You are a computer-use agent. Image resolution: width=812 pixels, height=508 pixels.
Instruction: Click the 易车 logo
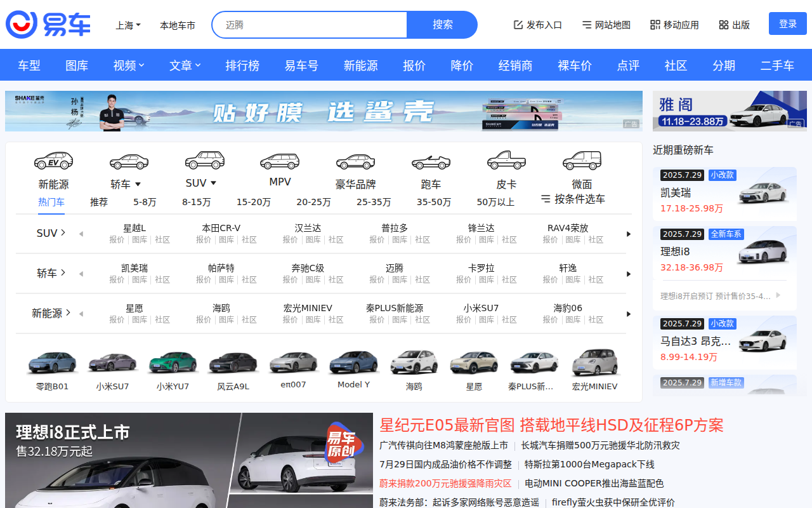click(x=48, y=25)
